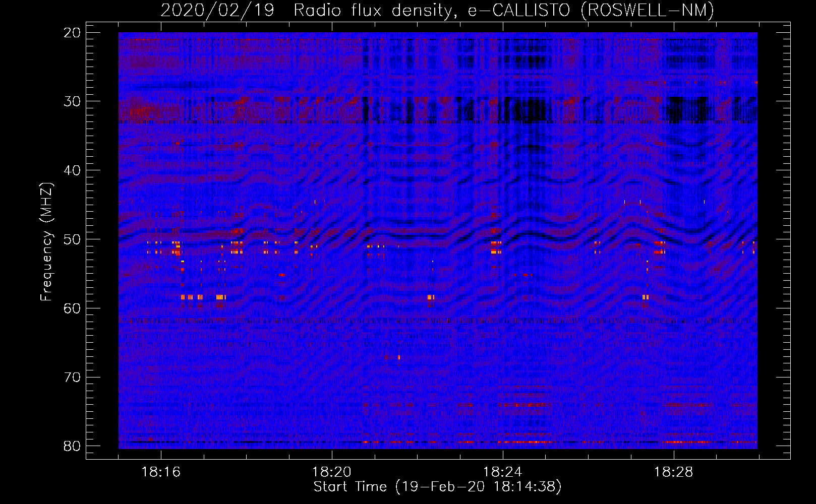Click the time tick label '18:24'

point(503,472)
